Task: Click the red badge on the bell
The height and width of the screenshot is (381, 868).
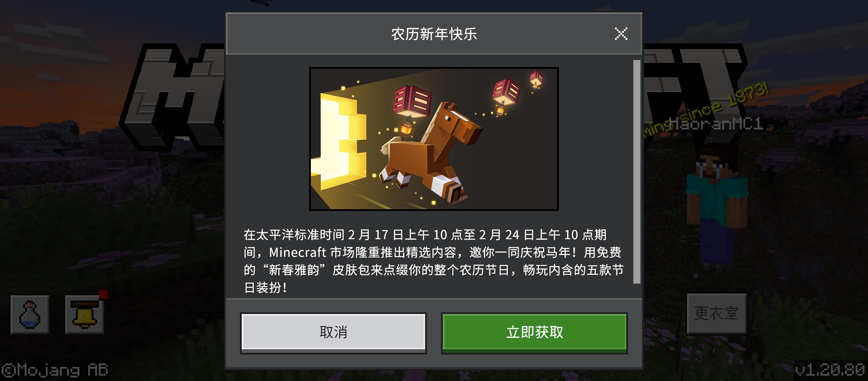Action: [x=103, y=294]
